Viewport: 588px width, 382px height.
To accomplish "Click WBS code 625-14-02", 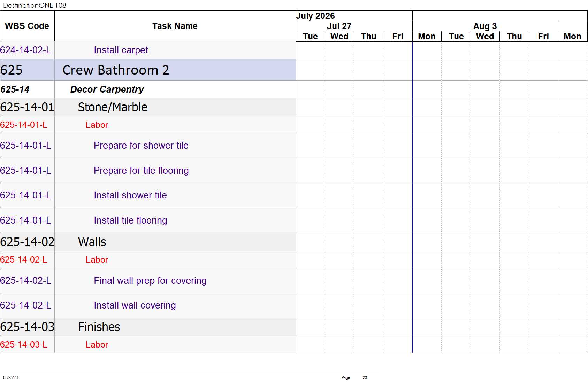I will pos(27,242).
